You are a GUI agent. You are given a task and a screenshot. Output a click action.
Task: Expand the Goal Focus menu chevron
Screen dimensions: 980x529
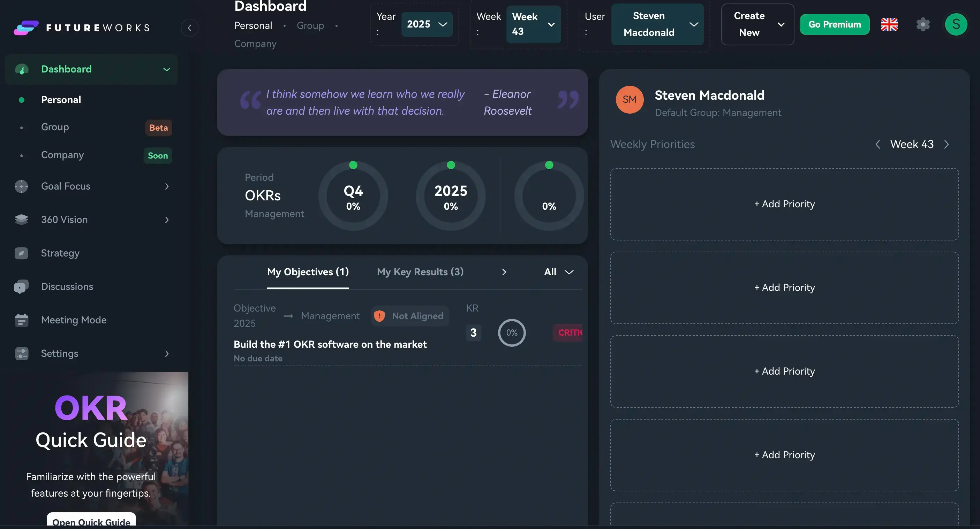coord(167,186)
